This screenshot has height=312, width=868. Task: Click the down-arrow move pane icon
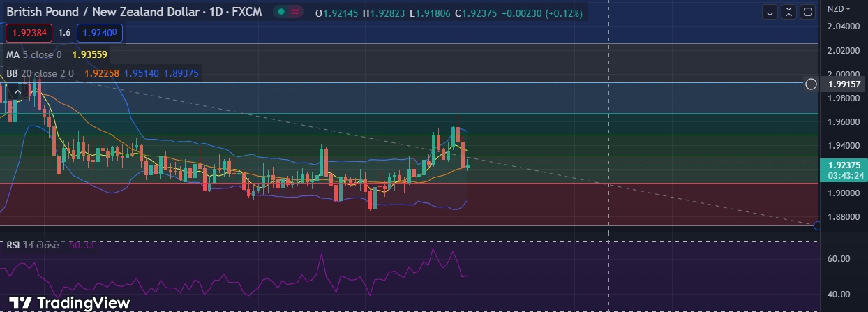[770, 12]
